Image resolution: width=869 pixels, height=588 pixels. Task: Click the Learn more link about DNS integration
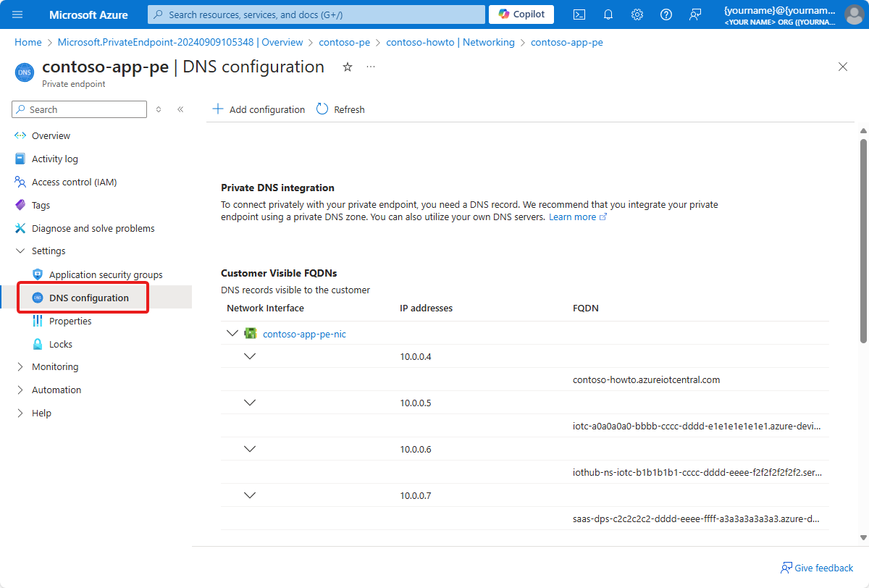pos(573,217)
